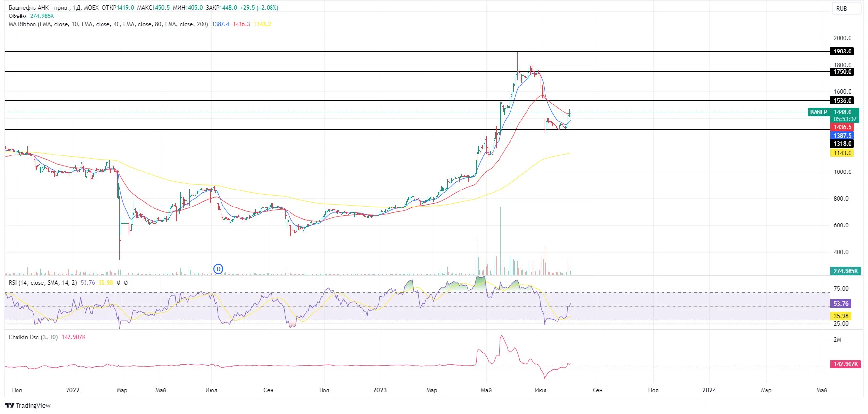Click the green BANEP ticker tag
Image resolution: width=868 pixels, height=414 pixels.
click(818, 112)
